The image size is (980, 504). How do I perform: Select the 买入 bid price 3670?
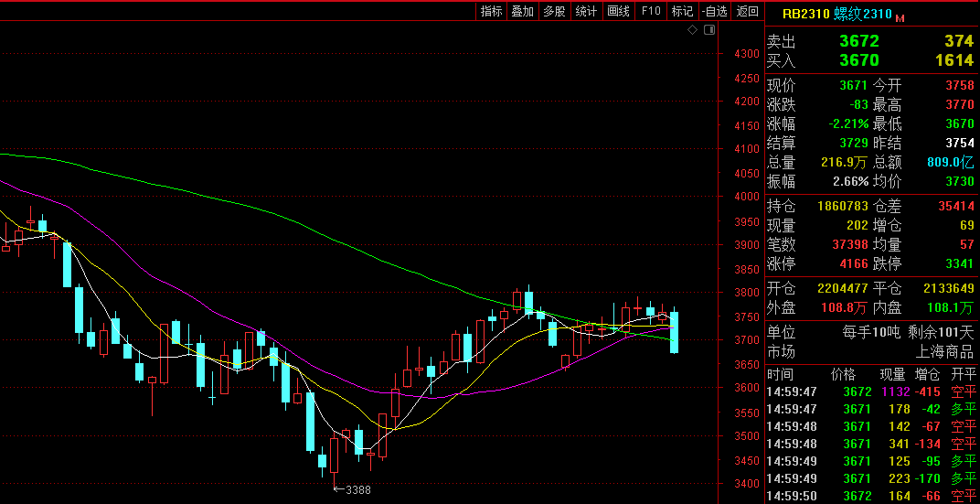pyautogui.click(x=859, y=60)
